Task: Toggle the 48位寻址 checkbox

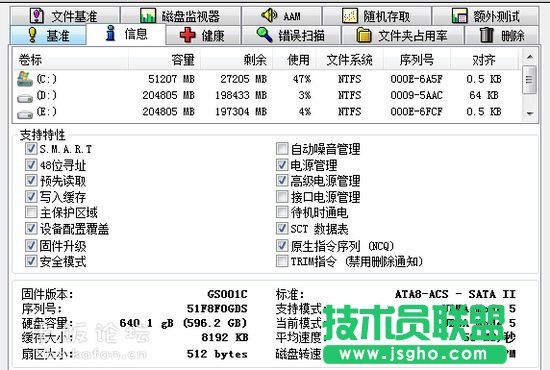Action: 31,164
